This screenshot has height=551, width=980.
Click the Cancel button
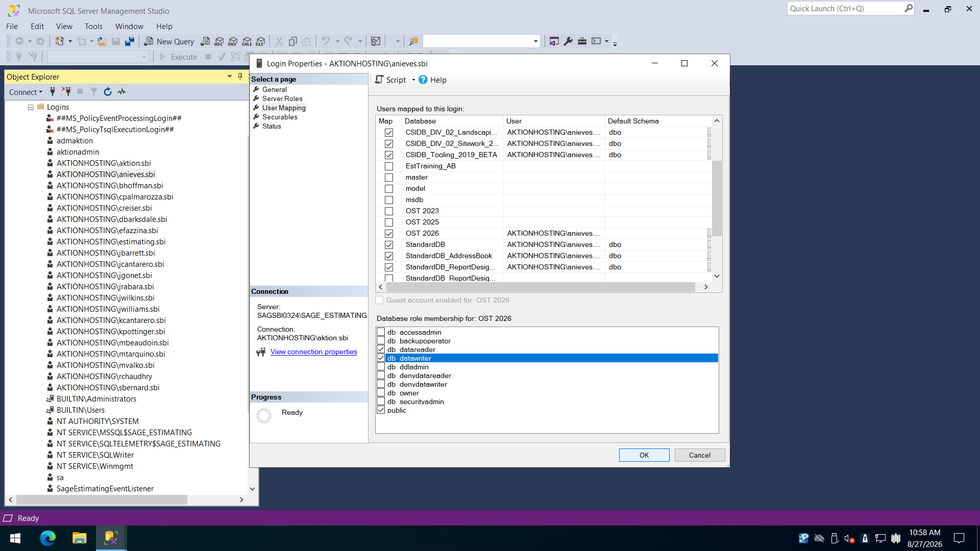tap(699, 455)
